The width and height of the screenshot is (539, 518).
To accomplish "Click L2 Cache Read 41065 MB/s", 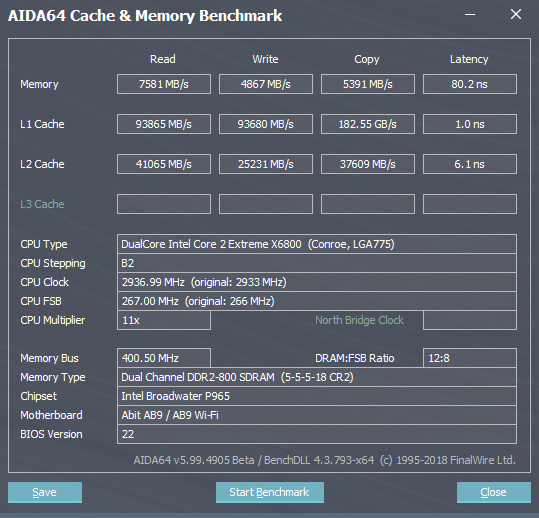I will point(164,164).
